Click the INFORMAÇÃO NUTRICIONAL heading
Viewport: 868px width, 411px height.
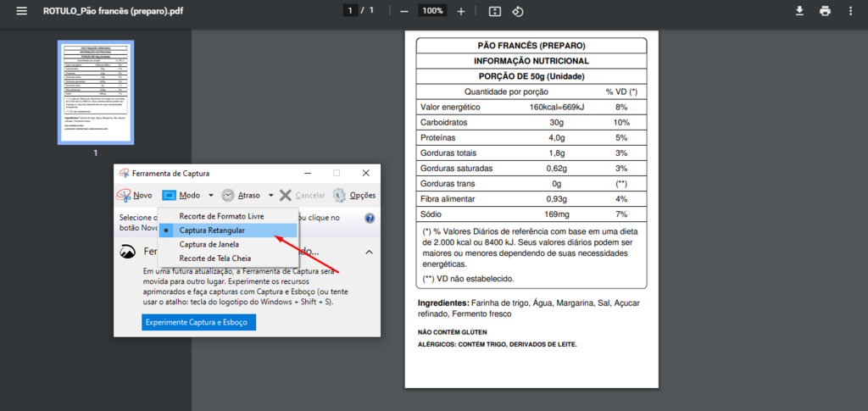point(531,61)
